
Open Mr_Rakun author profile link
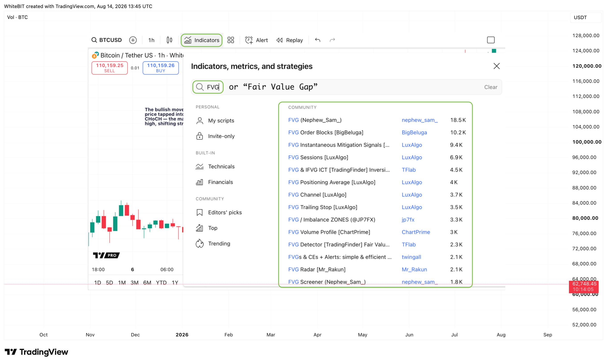[414, 269]
